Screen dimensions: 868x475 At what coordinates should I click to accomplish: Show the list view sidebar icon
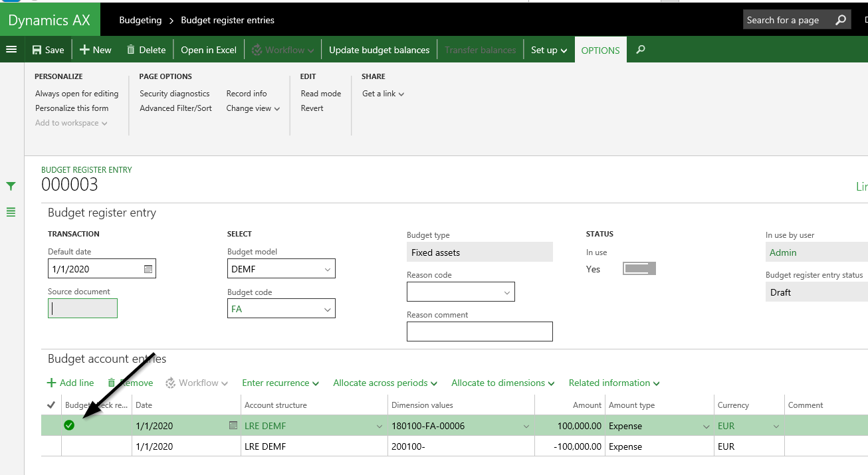point(11,213)
